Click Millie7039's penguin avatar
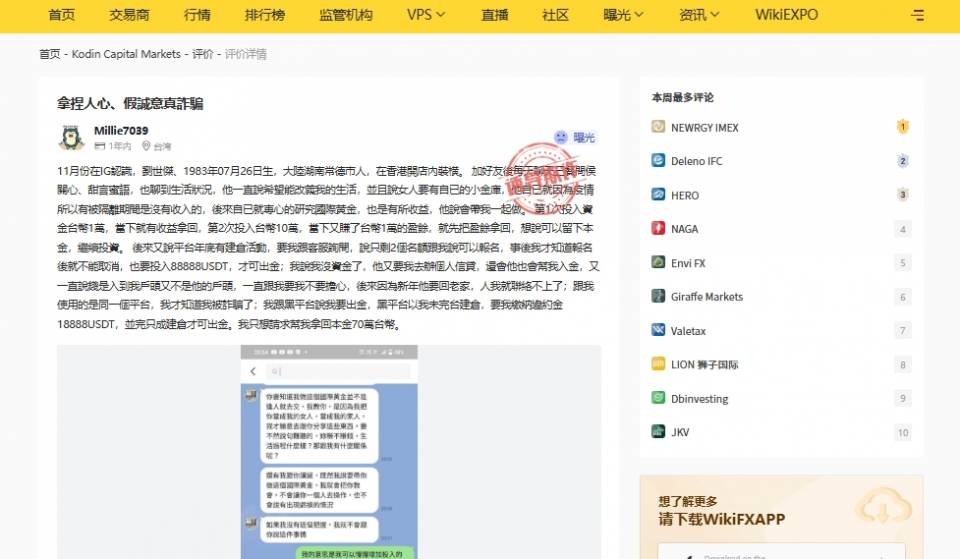 tap(71, 137)
